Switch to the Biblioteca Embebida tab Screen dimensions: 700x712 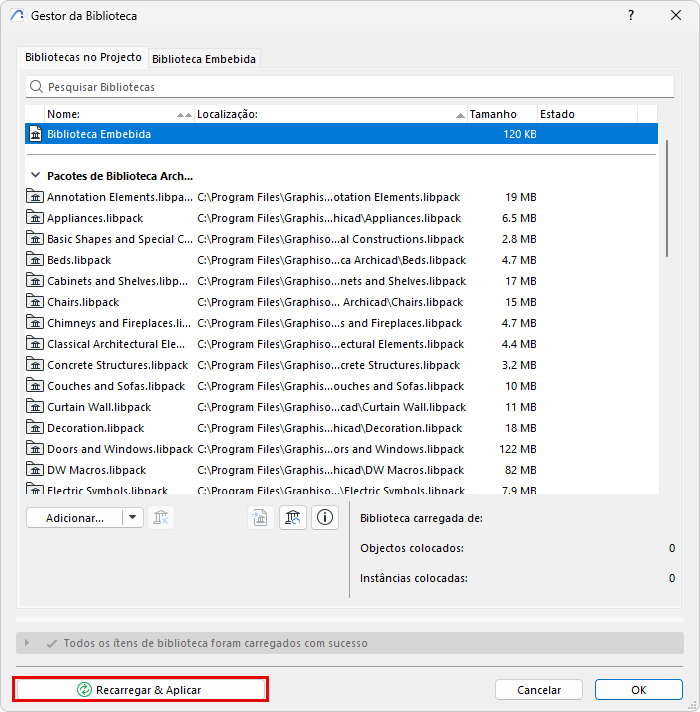pos(204,59)
